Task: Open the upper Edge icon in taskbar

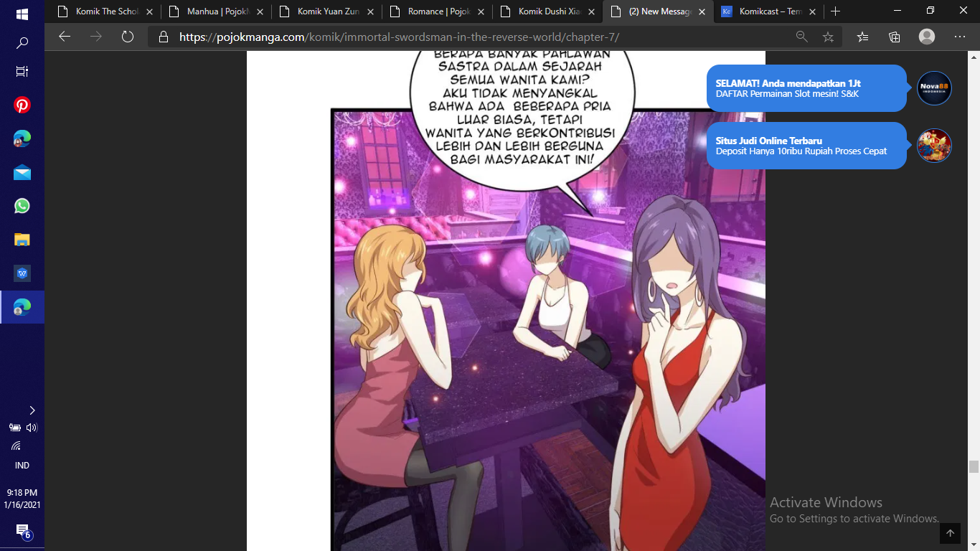Action: click(x=22, y=139)
